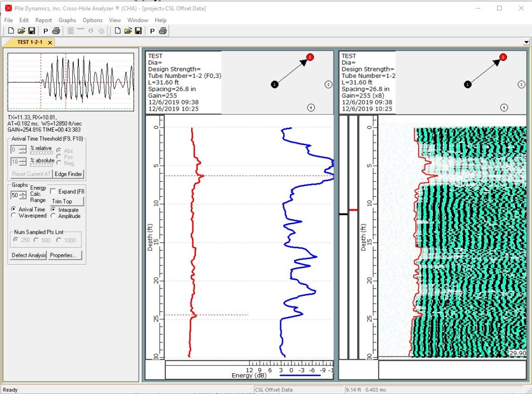Click the second New document icon in toolbar
Viewport: 532px width, 394px height.
pos(117,31)
